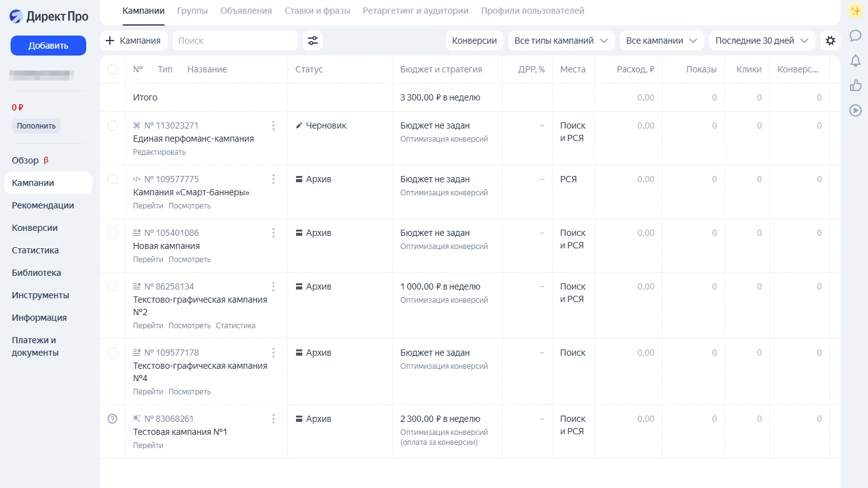
Task: Click the video play icon in right sidebar
Action: coord(855,110)
